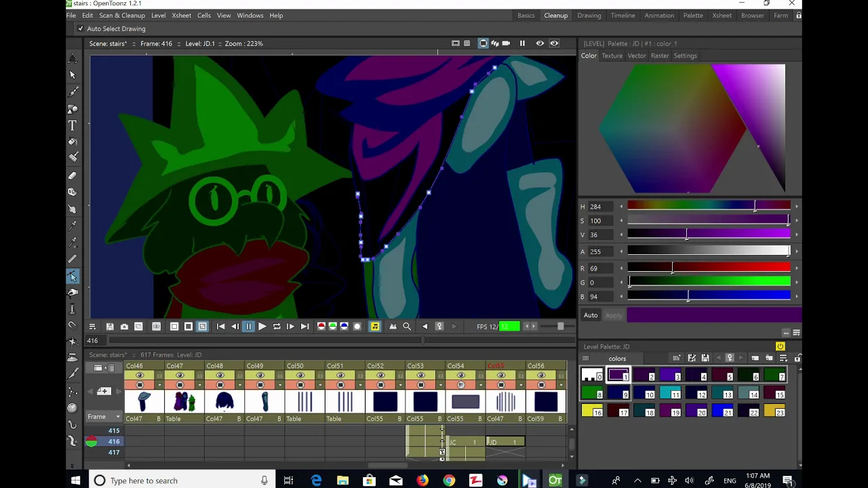
Task: Select the Type tool
Action: (73, 125)
